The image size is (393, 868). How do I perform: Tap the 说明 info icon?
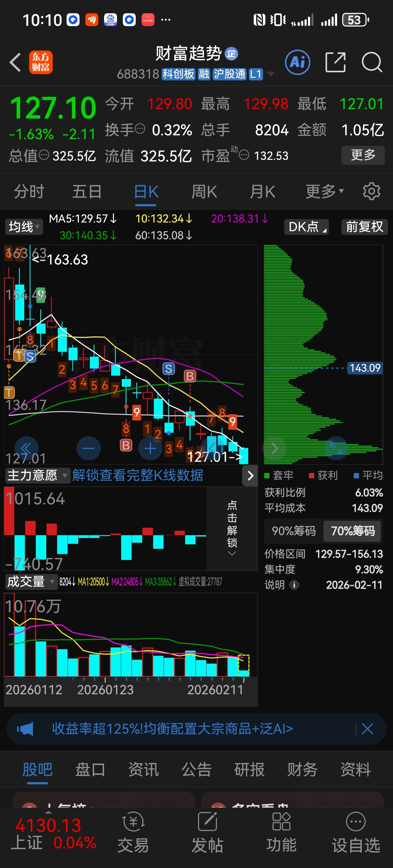click(x=294, y=585)
